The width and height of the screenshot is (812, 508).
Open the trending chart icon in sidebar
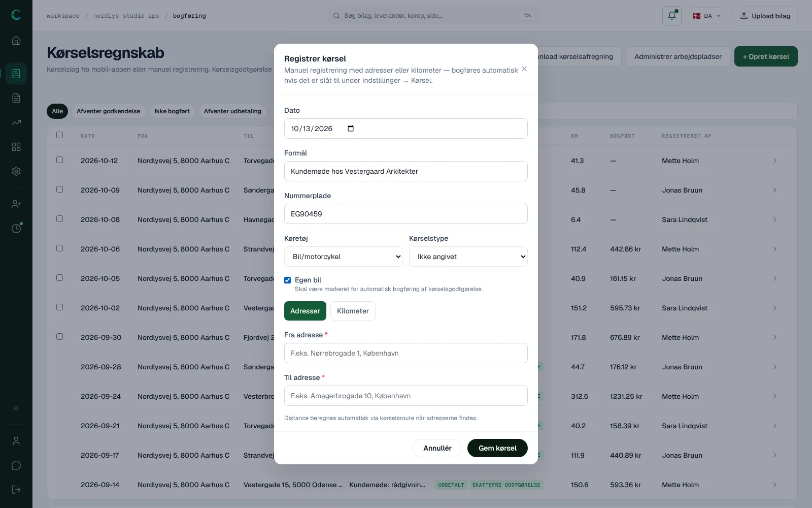coord(16,122)
